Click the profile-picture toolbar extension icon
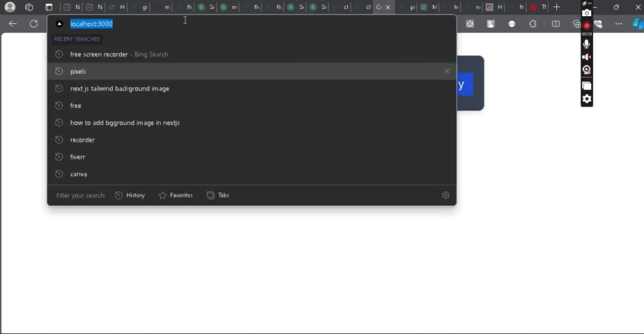This screenshot has height=334, width=644. tap(490, 24)
